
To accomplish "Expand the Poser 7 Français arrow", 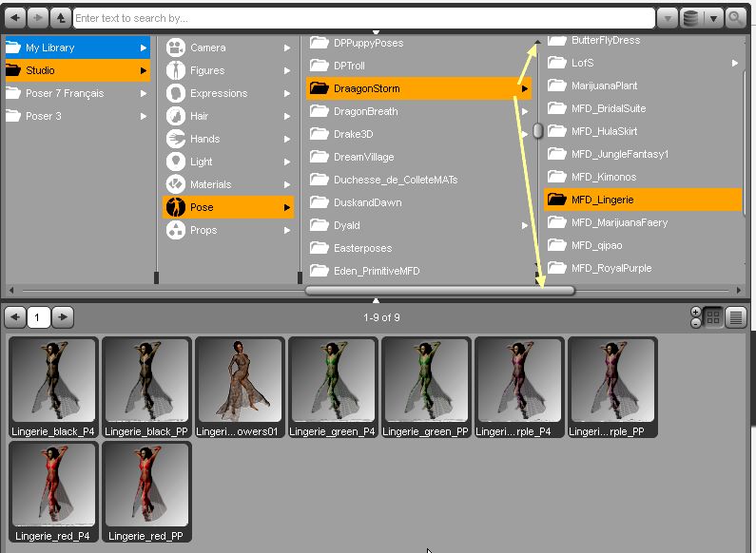I will 144,93.
